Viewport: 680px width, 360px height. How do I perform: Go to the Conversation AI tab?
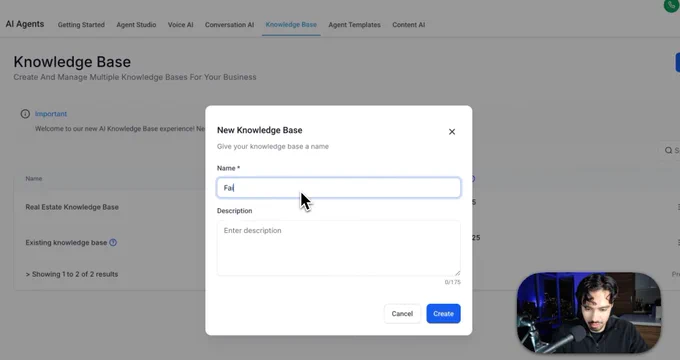click(229, 25)
